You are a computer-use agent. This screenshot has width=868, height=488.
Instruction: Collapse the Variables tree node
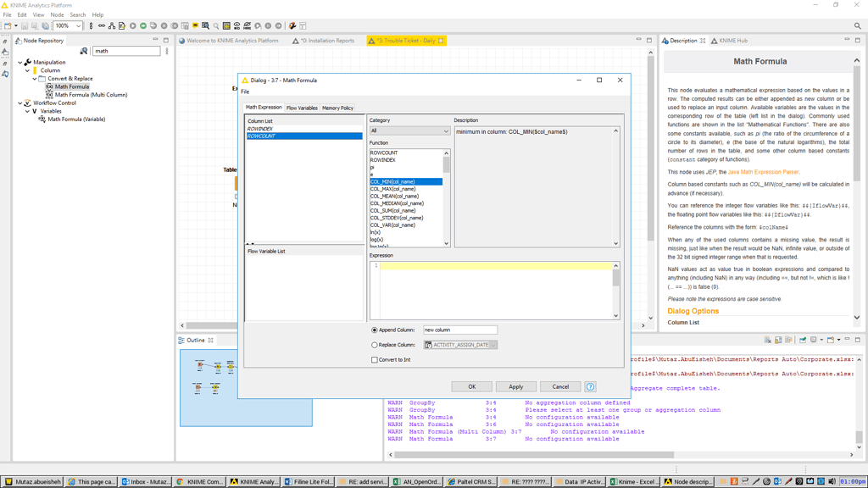(x=28, y=111)
